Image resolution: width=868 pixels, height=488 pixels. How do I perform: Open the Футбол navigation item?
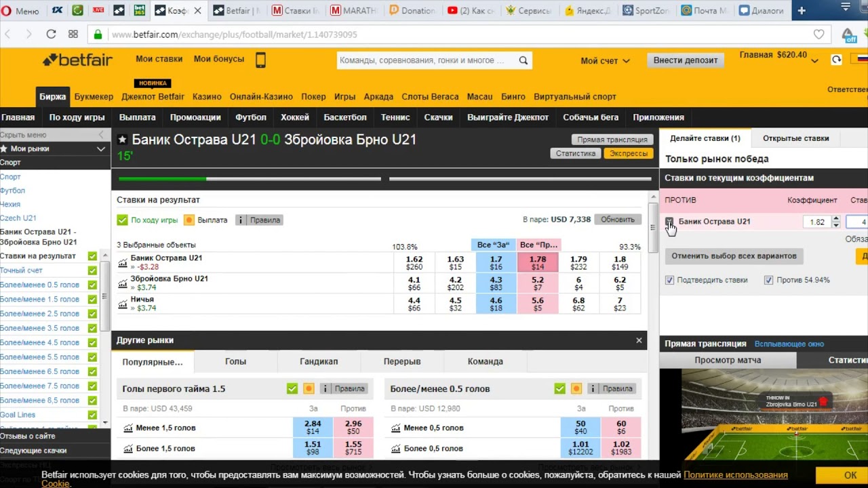(251, 117)
